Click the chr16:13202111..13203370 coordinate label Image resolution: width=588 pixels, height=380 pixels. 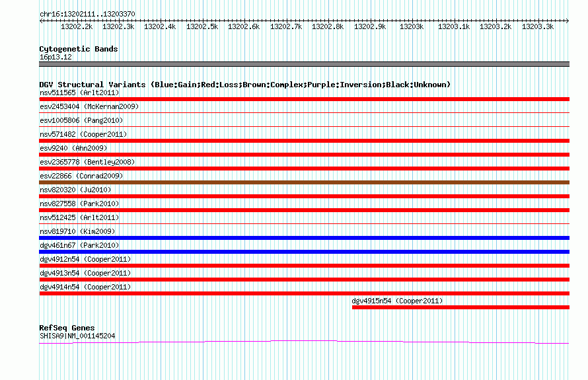pyautogui.click(x=87, y=14)
